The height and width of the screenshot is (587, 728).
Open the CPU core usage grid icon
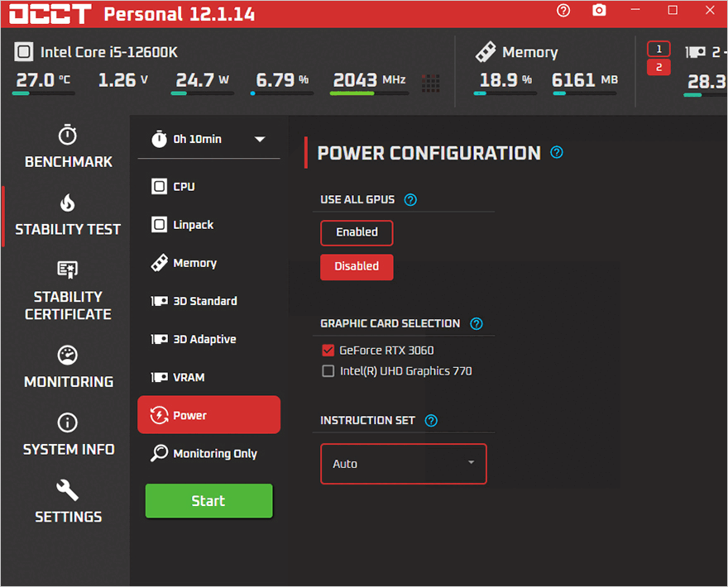click(430, 83)
